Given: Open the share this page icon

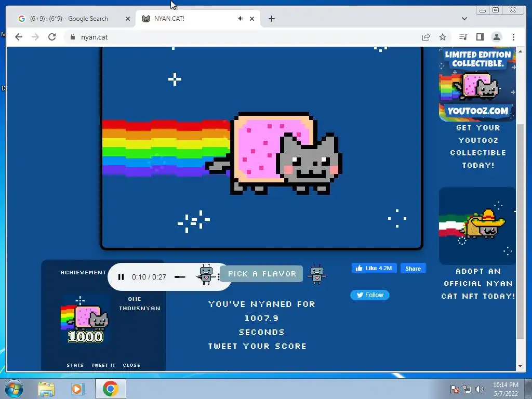Looking at the screenshot, I should click(x=426, y=37).
